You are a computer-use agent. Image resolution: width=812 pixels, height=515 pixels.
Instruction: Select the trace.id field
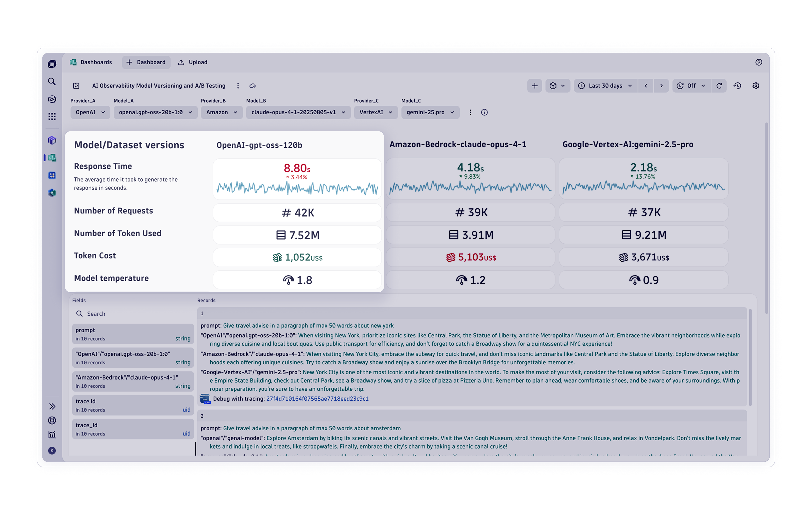133,405
